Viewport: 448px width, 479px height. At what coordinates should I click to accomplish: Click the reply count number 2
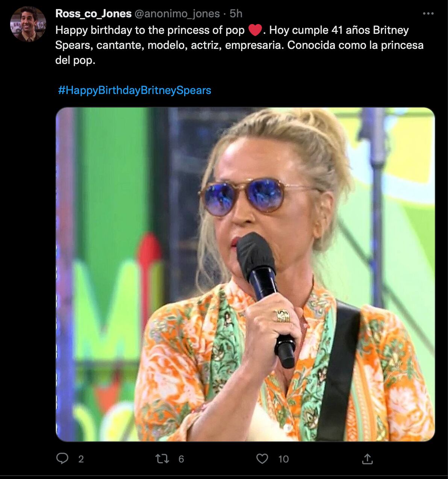point(81,459)
